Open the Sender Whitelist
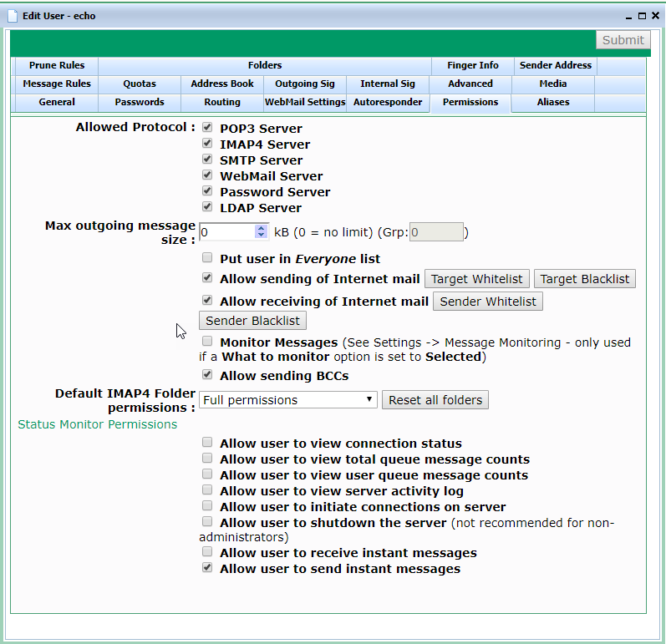This screenshot has height=644, width=666. pyautogui.click(x=488, y=302)
